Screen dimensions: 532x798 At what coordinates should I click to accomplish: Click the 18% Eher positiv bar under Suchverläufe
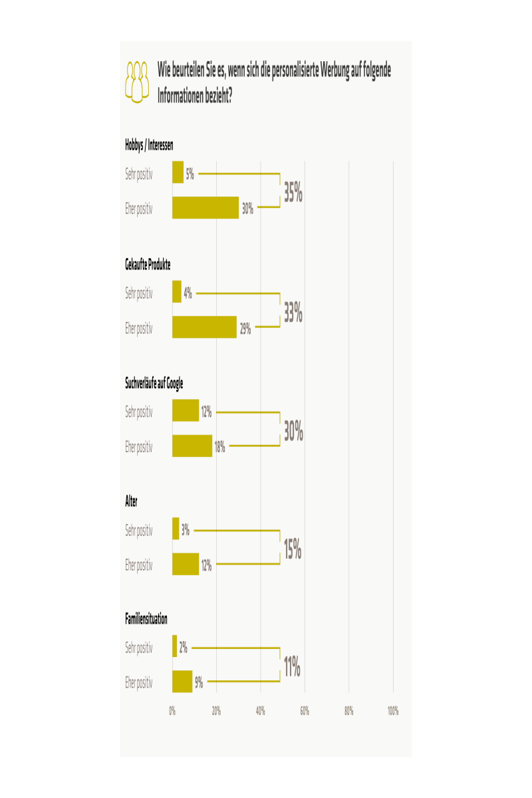(x=192, y=446)
